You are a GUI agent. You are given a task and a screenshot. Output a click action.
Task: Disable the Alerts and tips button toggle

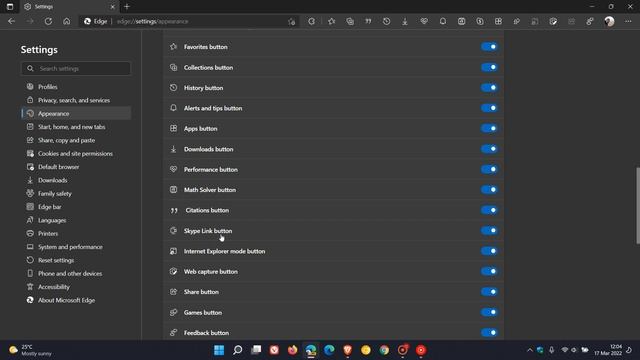point(489,108)
